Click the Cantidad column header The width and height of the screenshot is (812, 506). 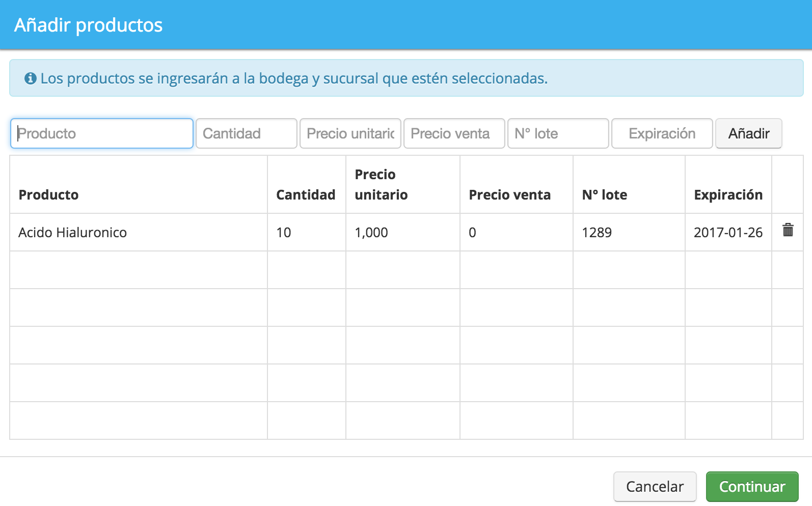(x=306, y=195)
